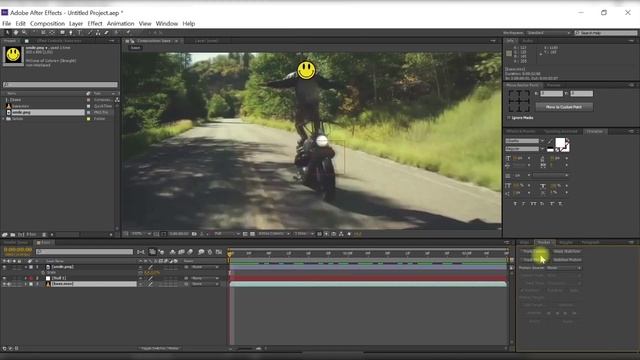This screenshot has height=360, width=640.
Task: Hide the Null 1 layer with its eye toggle
Action: click(x=4, y=278)
